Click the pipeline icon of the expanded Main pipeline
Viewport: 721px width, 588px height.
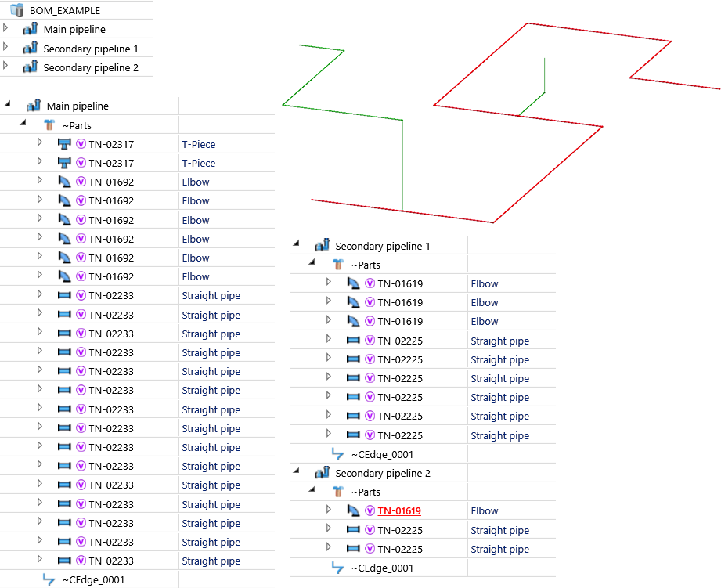[x=33, y=105]
